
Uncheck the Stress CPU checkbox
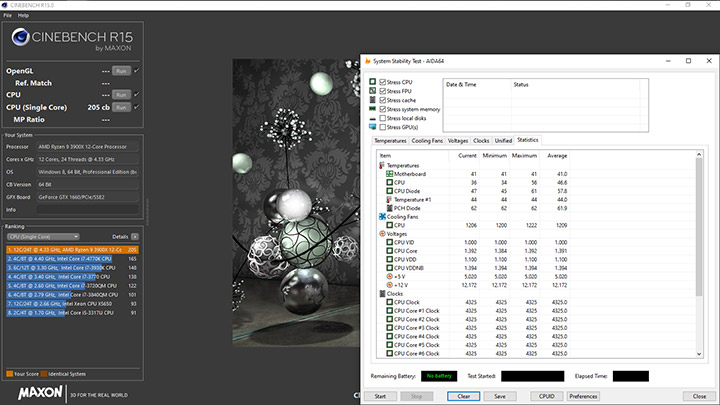point(383,82)
